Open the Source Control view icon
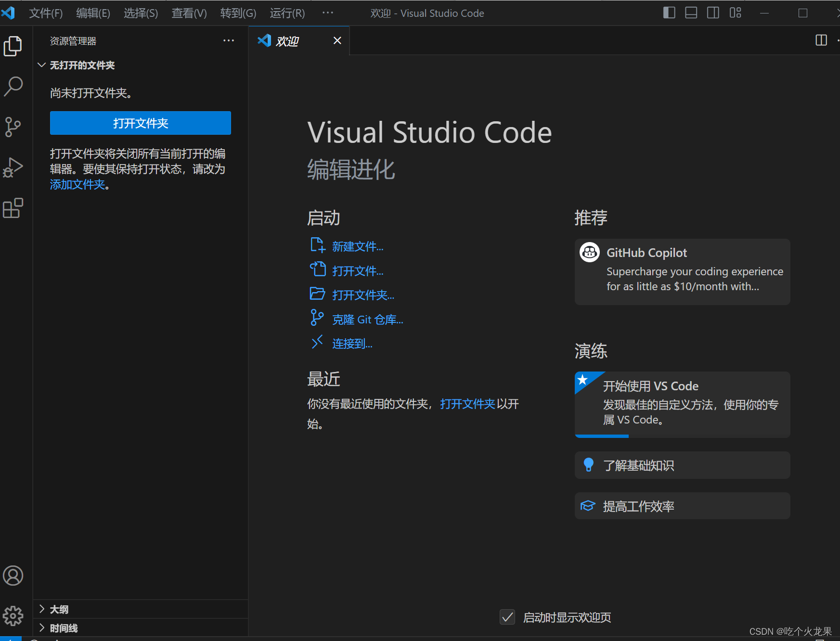The height and width of the screenshot is (641, 840). 13,127
